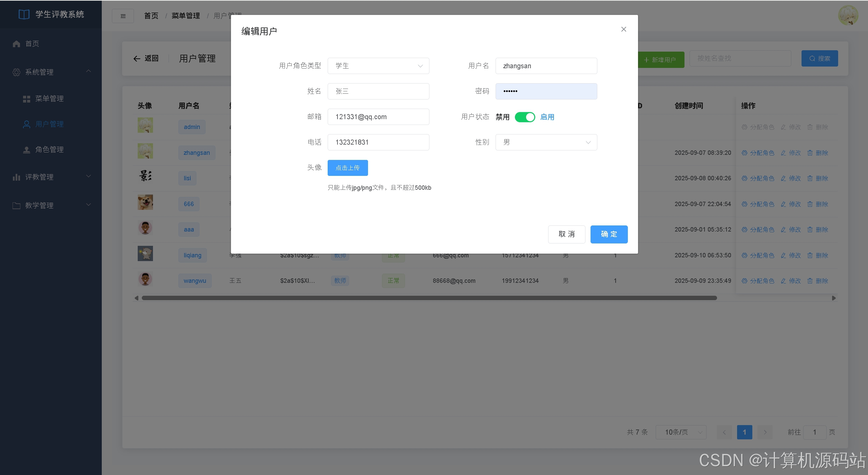Select the 禁用 label of user status

(502, 117)
